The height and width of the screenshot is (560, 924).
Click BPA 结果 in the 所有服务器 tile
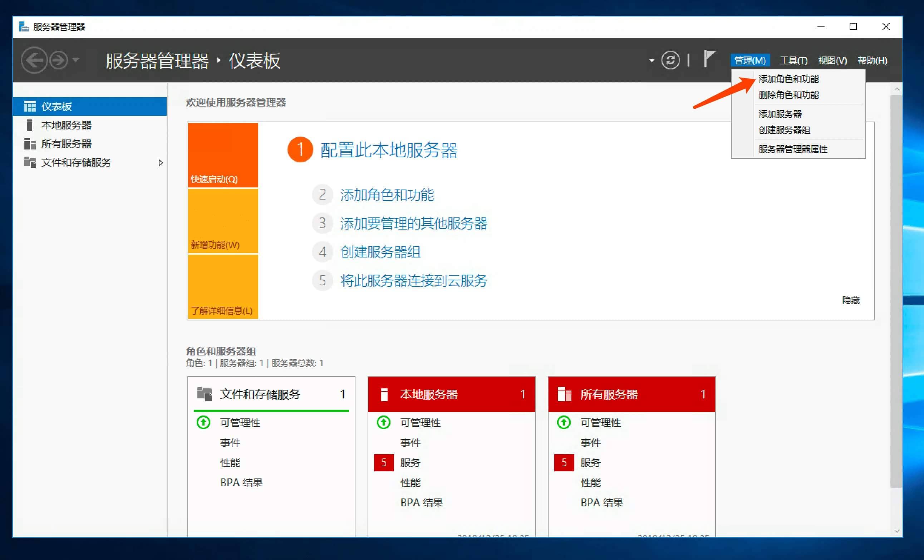coord(602,503)
